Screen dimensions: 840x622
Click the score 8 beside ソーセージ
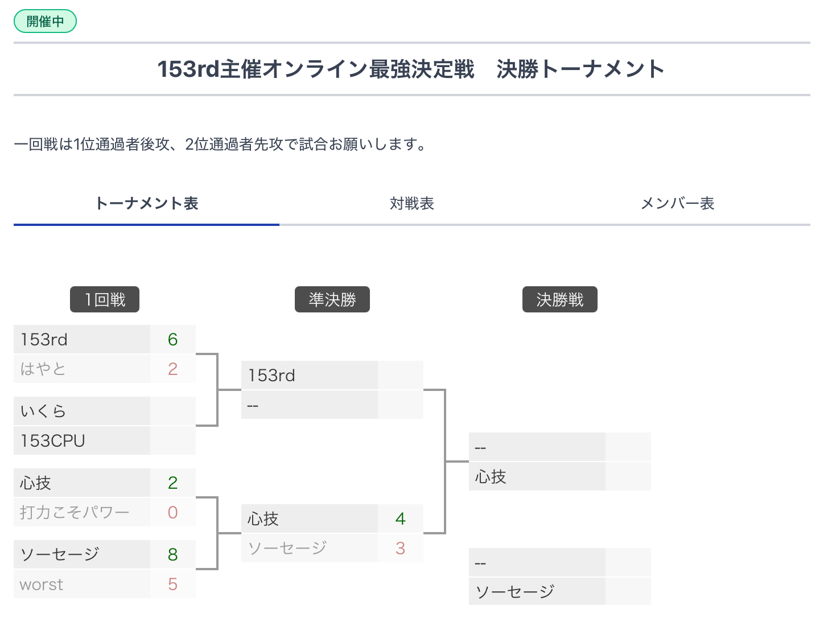[173, 554]
